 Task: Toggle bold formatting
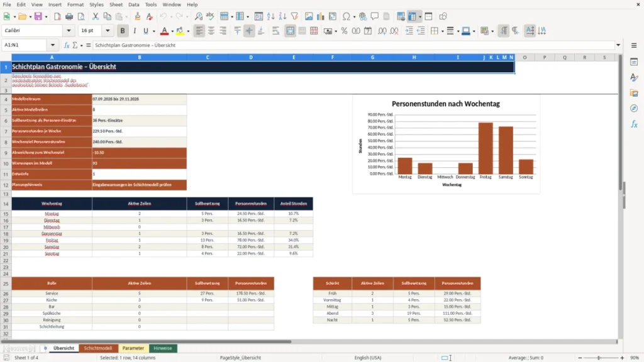pos(123,31)
